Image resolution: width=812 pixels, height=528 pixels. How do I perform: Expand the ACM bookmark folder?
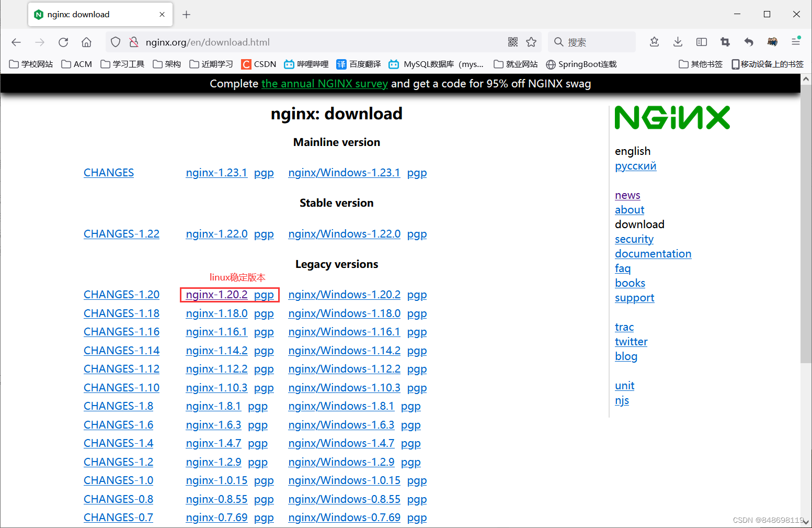[x=76, y=64]
